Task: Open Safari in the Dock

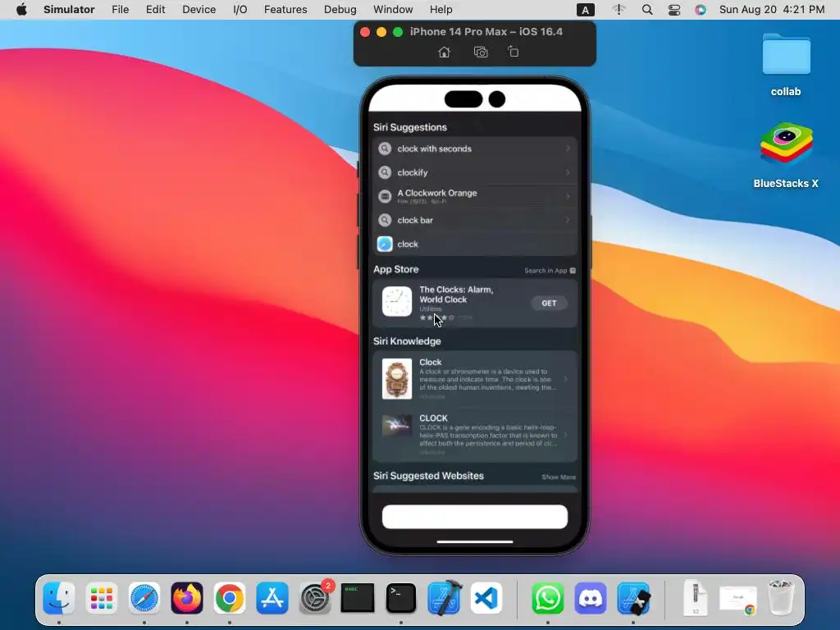Action: click(144, 598)
